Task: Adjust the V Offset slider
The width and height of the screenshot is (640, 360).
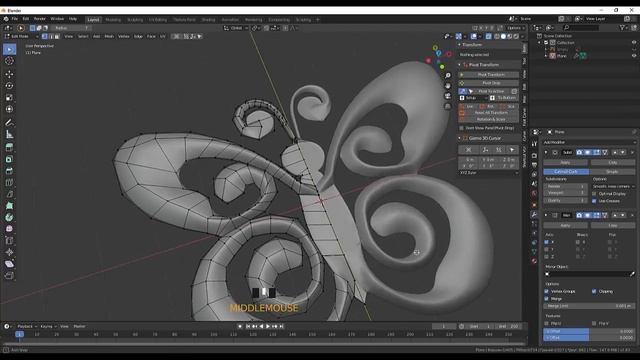Action: (589, 338)
